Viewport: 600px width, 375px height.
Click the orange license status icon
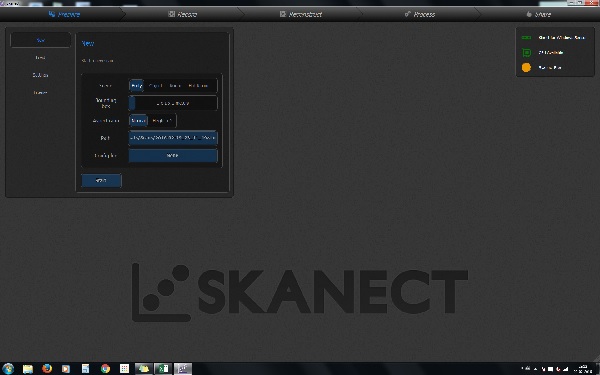tap(527, 67)
